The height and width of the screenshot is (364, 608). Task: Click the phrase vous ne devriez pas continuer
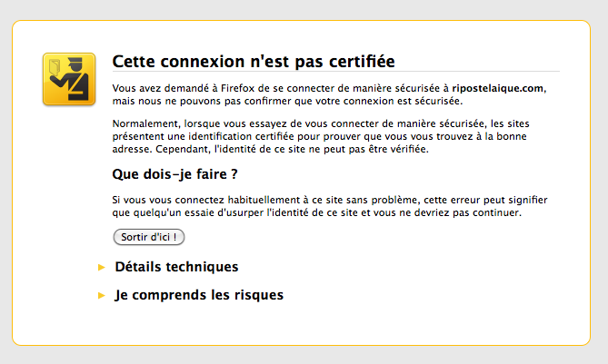pyautogui.click(x=447, y=212)
